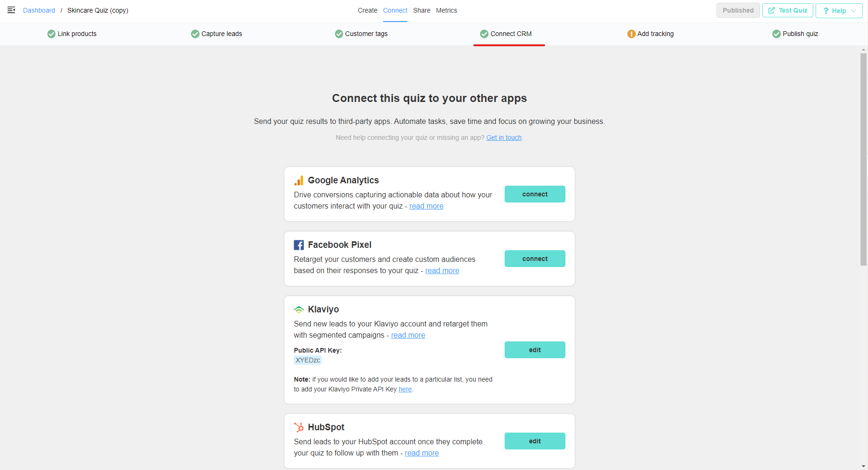868x470 pixels.
Task: Go to the Publish quiz step
Action: (x=795, y=34)
